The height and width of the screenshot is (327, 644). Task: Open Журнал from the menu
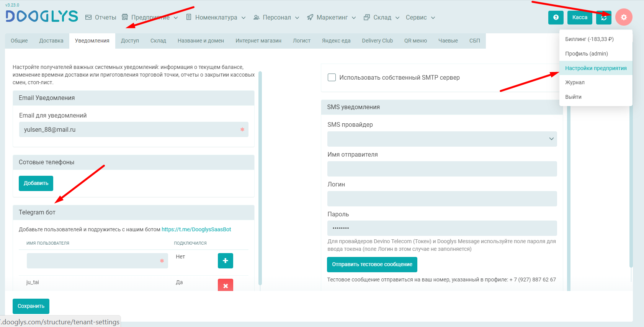tap(596, 82)
